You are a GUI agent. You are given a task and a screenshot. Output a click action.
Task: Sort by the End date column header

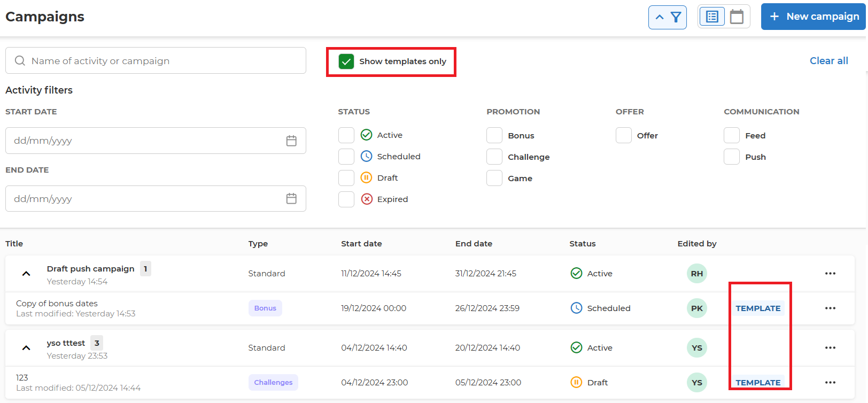tap(474, 244)
